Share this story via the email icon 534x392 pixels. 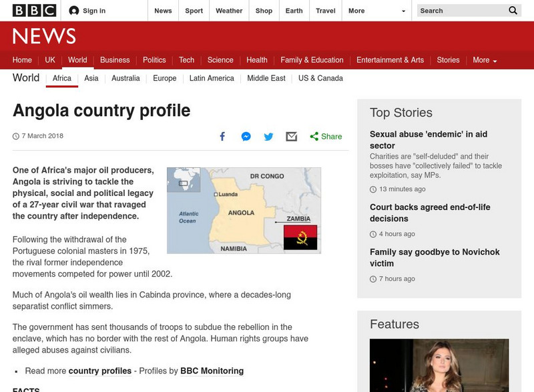click(x=290, y=136)
